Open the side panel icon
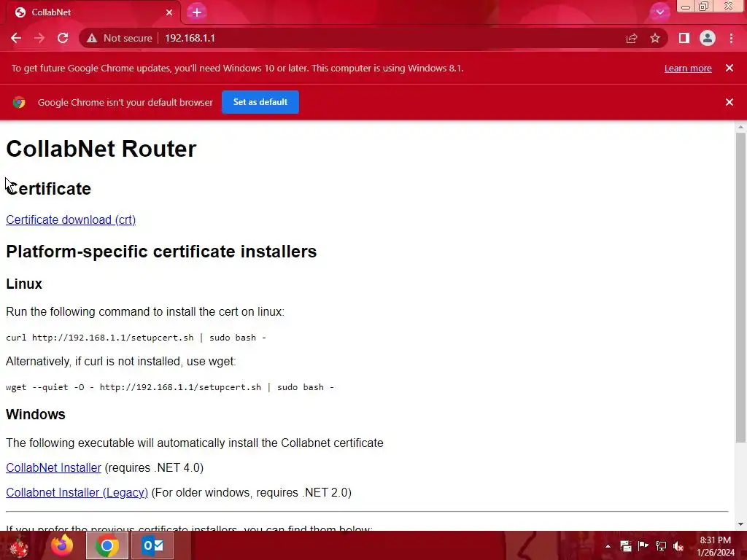The height and width of the screenshot is (560, 747). 684,38
